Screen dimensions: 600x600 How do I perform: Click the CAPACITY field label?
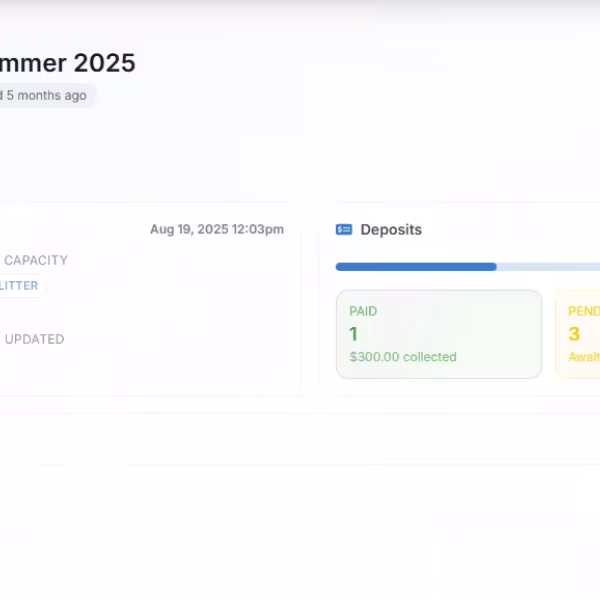[x=36, y=260]
